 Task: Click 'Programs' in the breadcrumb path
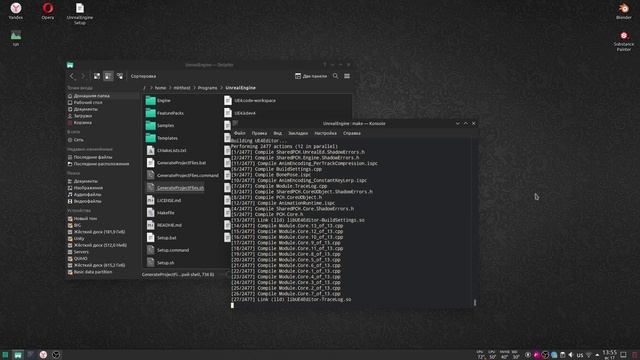[x=207, y=88]
